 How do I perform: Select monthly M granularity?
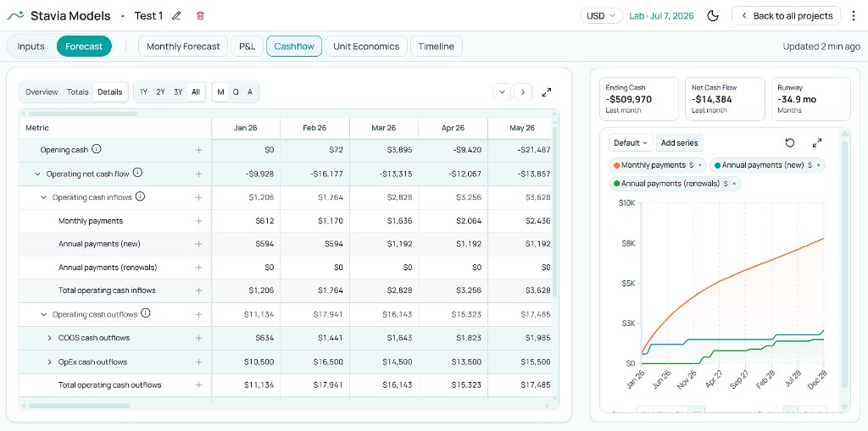click(221, 92)
